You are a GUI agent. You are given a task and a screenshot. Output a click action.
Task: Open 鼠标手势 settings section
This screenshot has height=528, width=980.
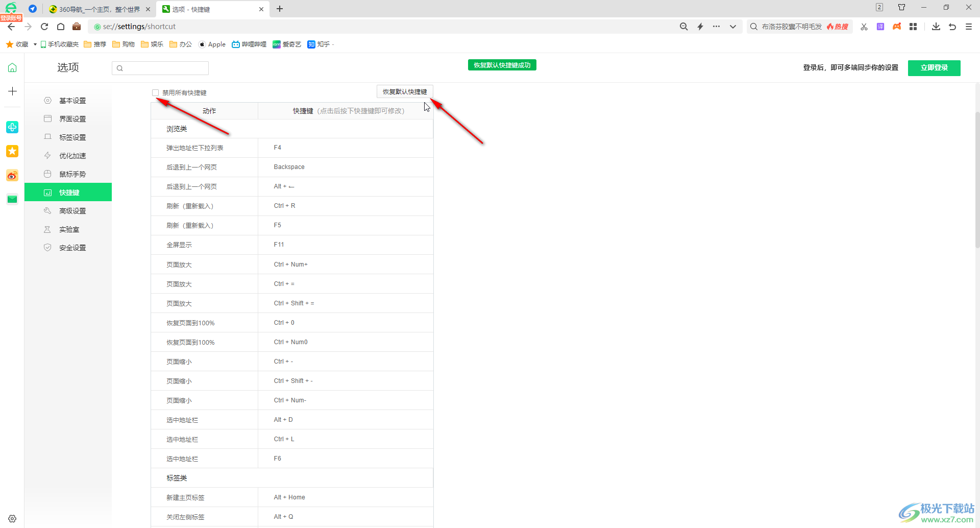[x=68, y=174]
